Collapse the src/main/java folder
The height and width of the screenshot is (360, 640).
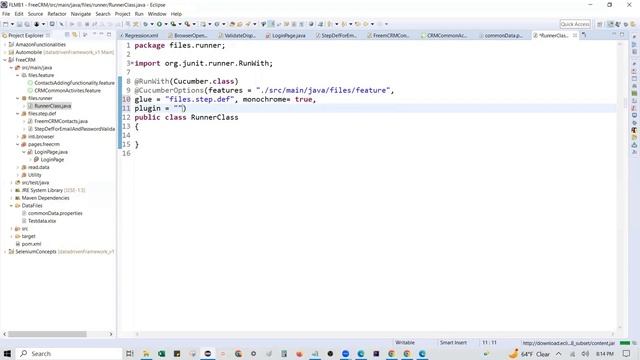(x=11, y=68)
